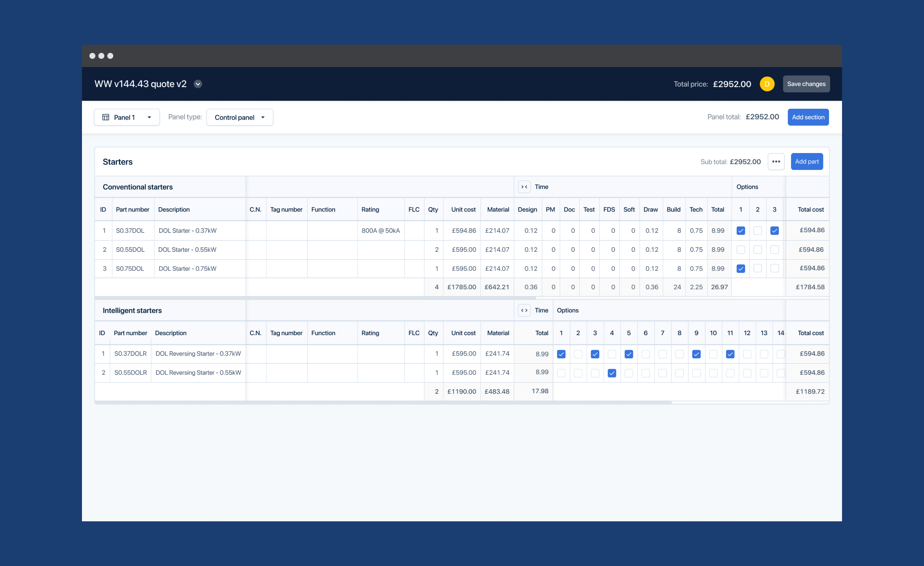Click the Intelligent starters horizontal scrollbar

(x=383, y=402)
